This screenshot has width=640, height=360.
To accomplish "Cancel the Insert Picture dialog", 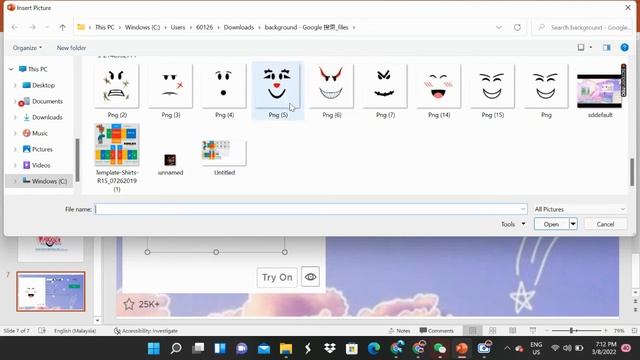I will tap(605, 224).
